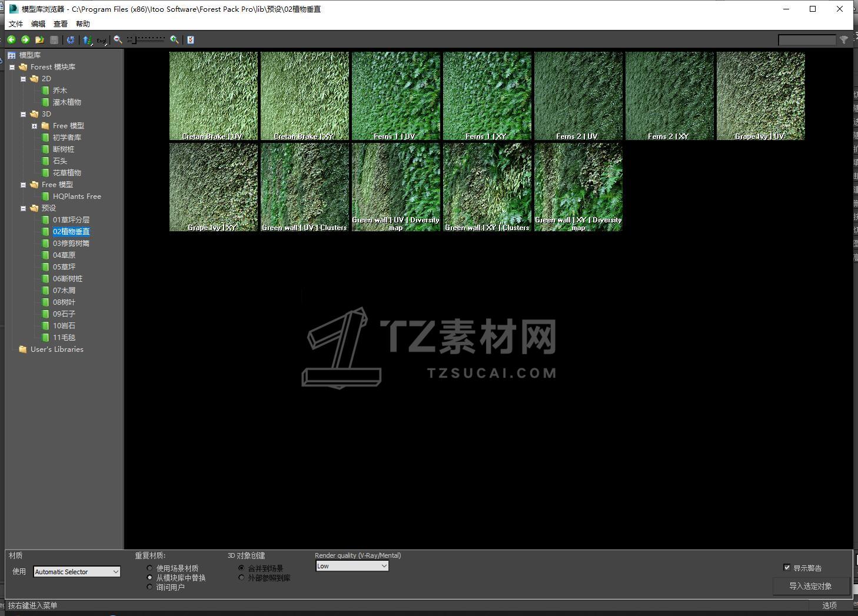The height and width of the screenshot is (616, 858).
Task: Click the 3D folder icon
Action: (x=34, y=114)
